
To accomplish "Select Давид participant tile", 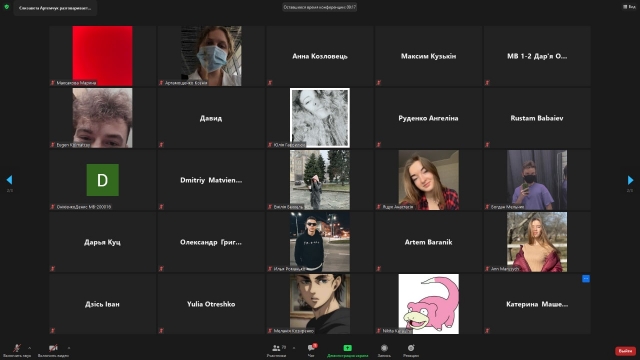I will pos(211,118).
